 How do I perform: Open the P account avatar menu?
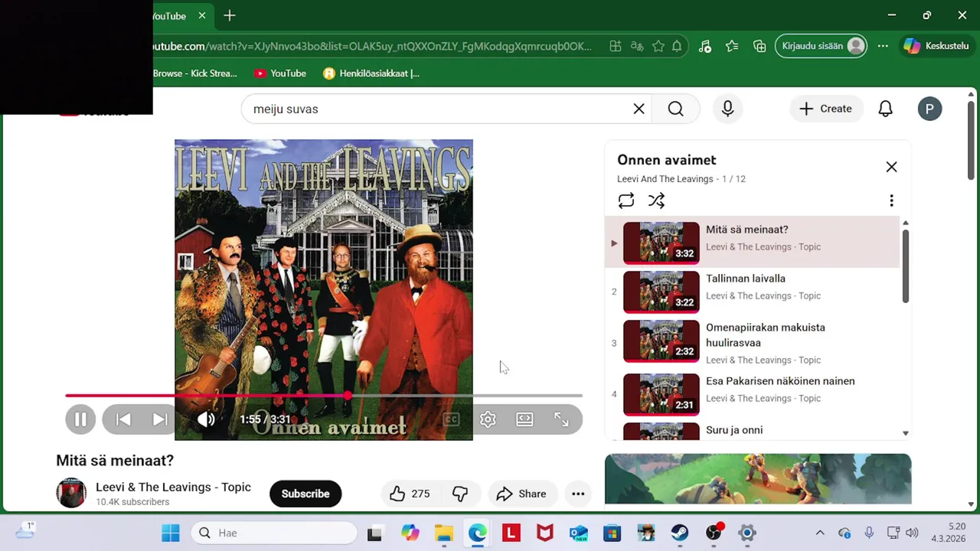point(929,109)
